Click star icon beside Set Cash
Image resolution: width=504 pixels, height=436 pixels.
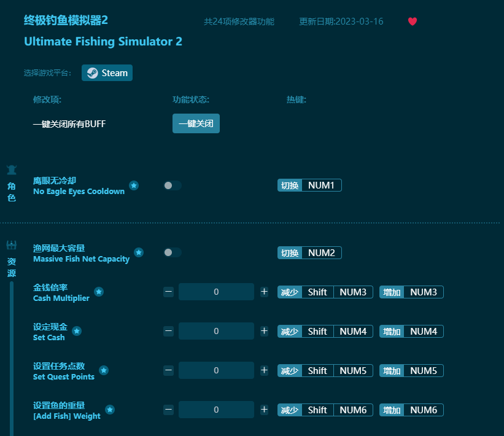tap(77, 331)
